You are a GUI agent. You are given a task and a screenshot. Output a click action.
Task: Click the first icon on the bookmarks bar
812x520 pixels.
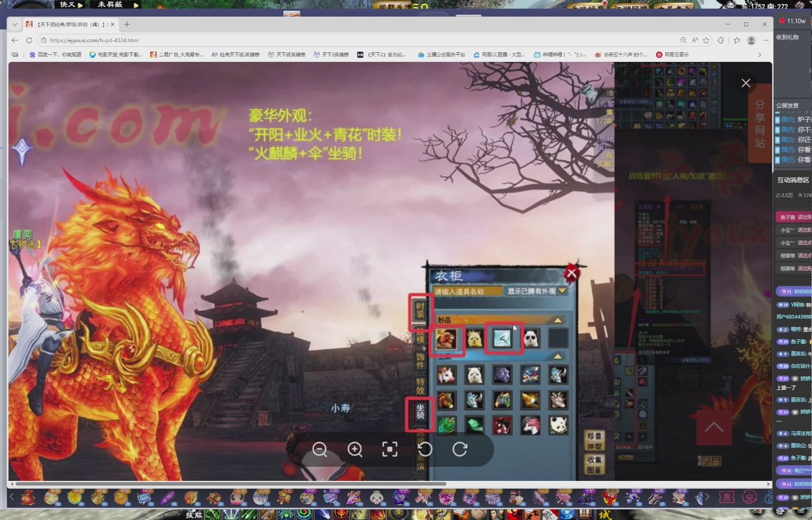[x=15, y=54]
